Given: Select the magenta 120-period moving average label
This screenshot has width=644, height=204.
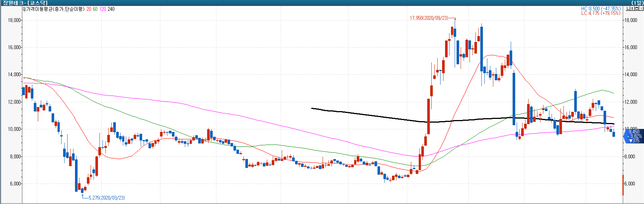Looking at the screenshot, I should tap(102, 9).
